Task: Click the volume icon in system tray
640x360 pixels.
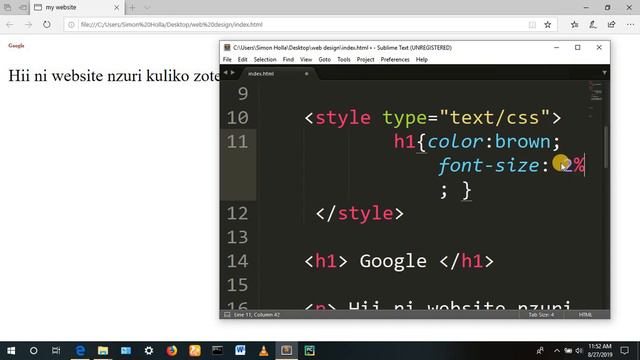Action: point(579,351)
